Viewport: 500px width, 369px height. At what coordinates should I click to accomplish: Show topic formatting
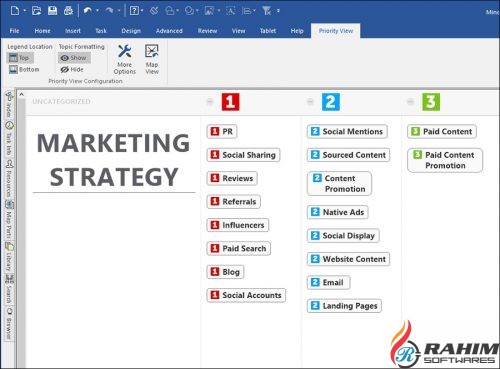pyautogui.click(x=74, y=58)
